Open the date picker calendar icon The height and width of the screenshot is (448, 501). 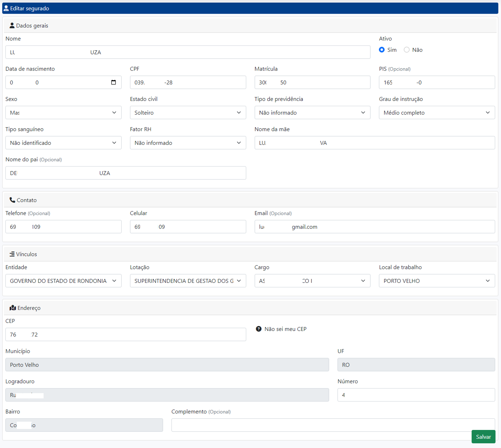[113, 82]
